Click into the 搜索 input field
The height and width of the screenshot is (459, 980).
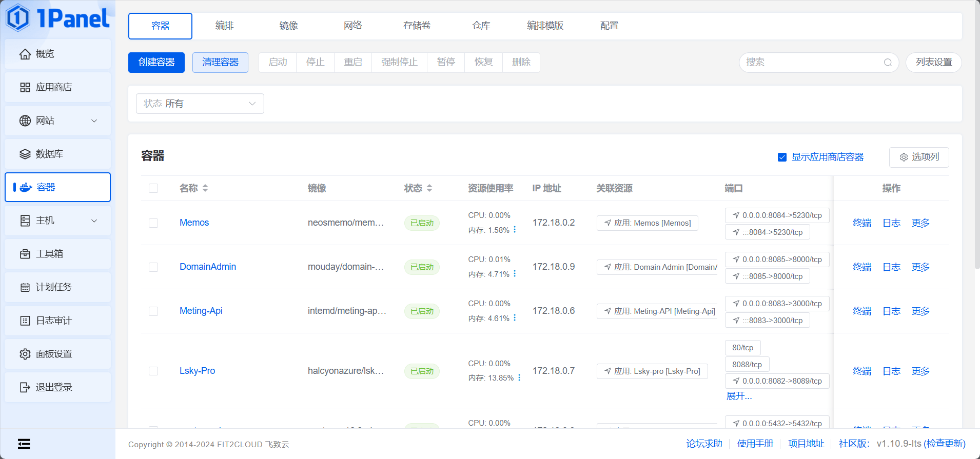[811, 63]
